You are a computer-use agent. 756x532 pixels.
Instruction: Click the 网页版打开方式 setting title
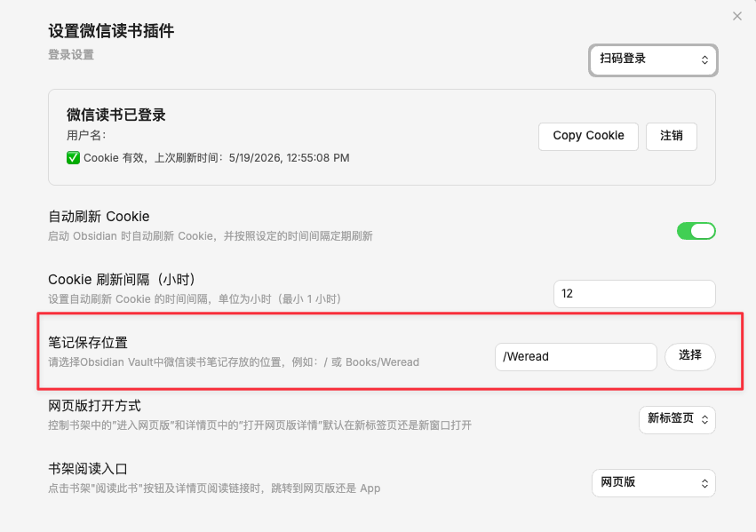pyautogui.click(x=94, y=406)
